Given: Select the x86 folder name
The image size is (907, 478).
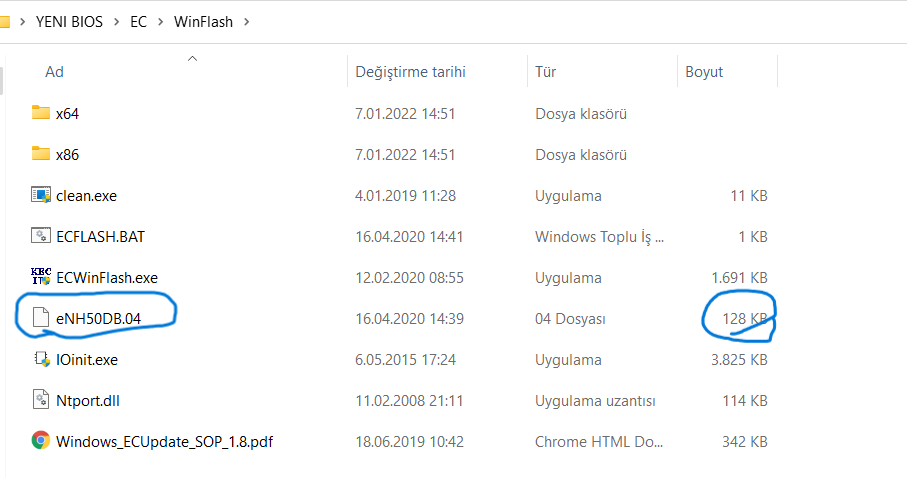Looking at the screenshot, I should pos(67,155).
